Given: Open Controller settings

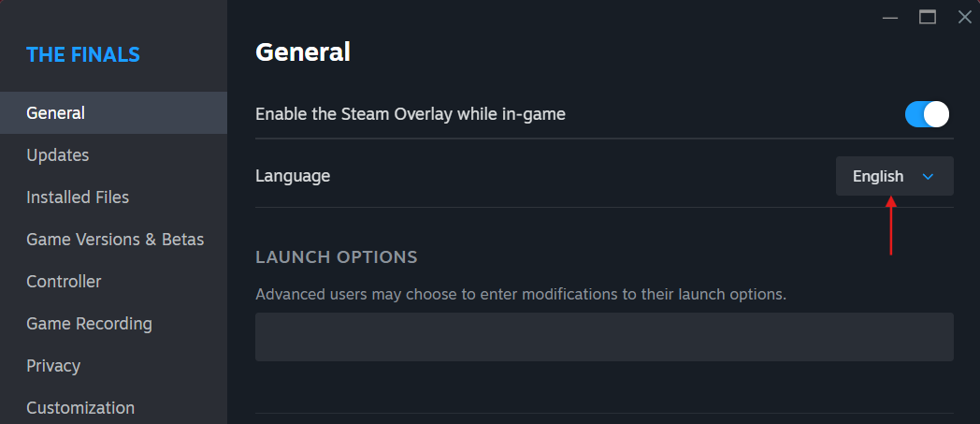Looking at the screenshot, I should click(64, 282).
